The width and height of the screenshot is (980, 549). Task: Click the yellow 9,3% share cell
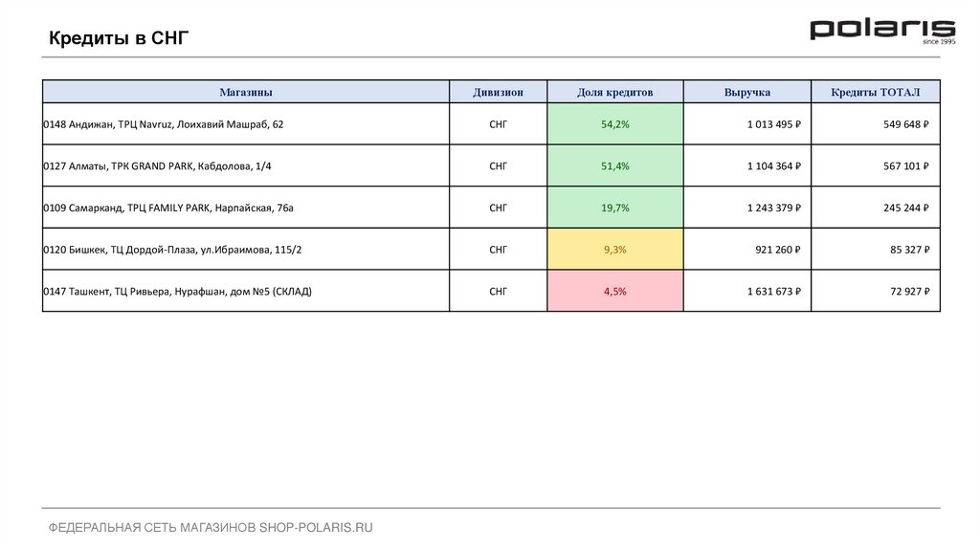[615, 250]
